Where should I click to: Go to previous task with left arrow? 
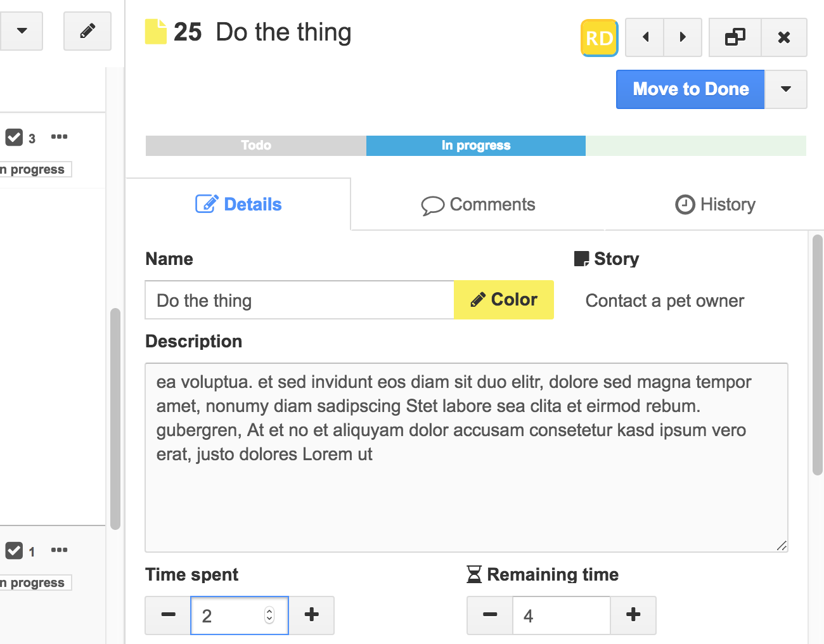click(x=645, y=37)
